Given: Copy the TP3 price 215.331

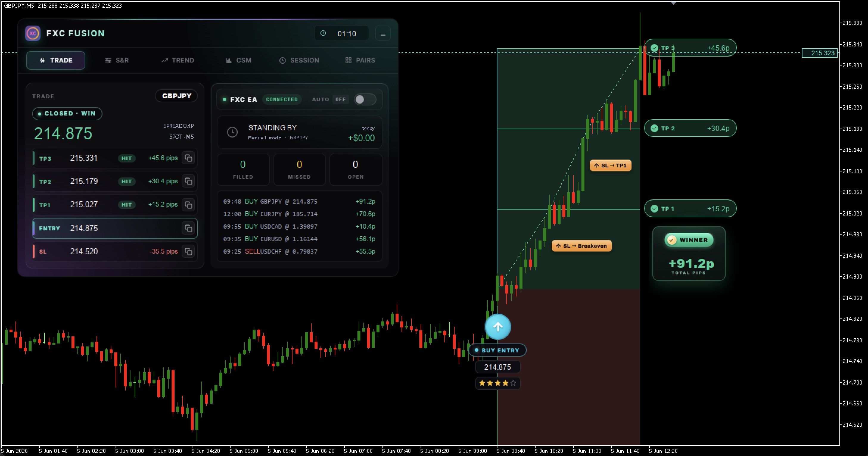Looking at the screenshot, I should pos(188,158).
